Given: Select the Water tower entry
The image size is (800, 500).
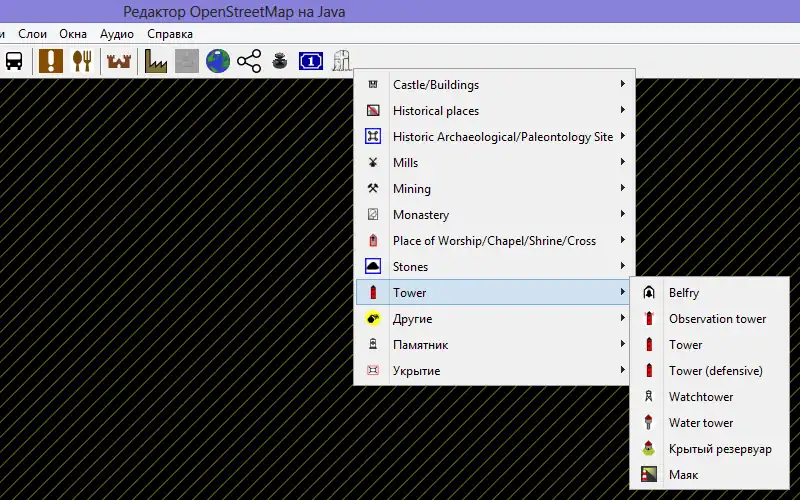Looking at the screenshot, I should point(700,423).
